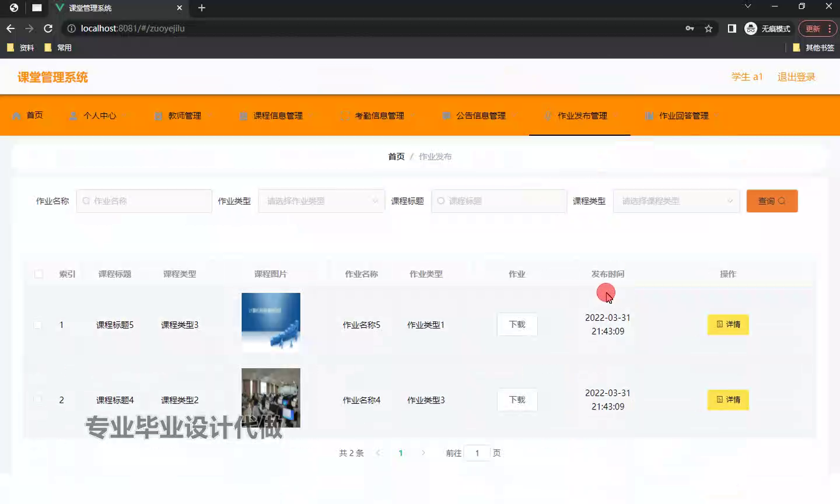
Task: Check the checkbox for row 课程标题4
Action: [x=38, y=400]
